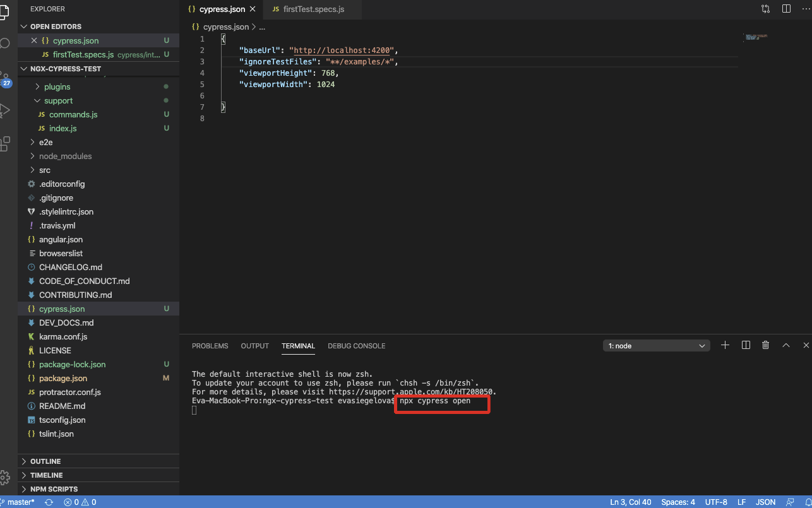Image resolution: width=812 pixels, height=508 pixels.
Task: Expand the node_modules folder
Action: pos(65,156)
